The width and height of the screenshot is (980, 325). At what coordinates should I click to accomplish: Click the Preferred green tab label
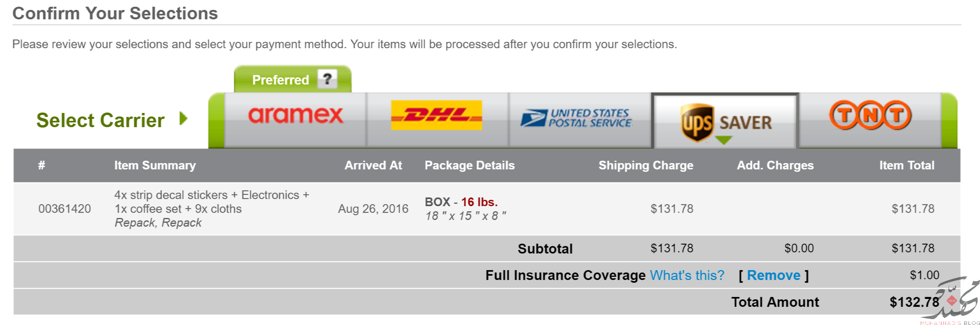[281, 80]
